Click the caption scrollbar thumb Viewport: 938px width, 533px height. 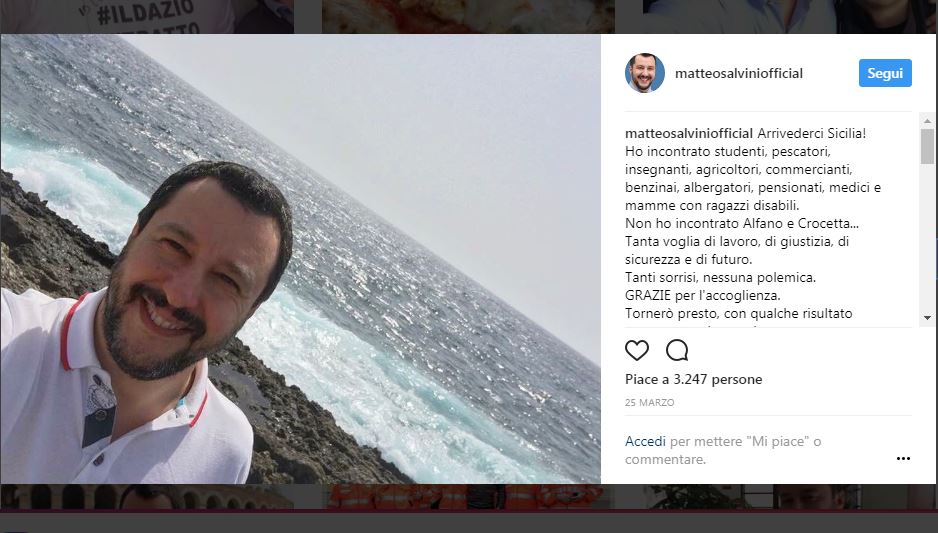point(927,146)
